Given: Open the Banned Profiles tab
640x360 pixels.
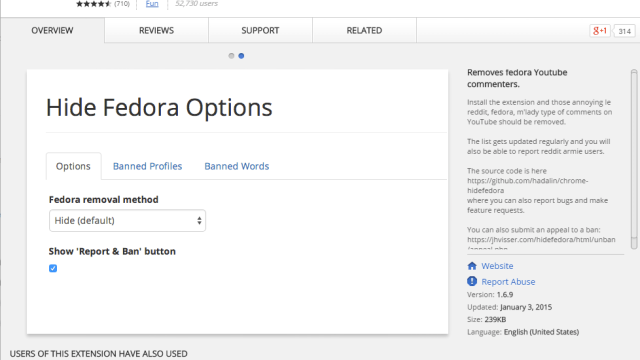Looking at the screenshot, I should [x=147, y=166].
